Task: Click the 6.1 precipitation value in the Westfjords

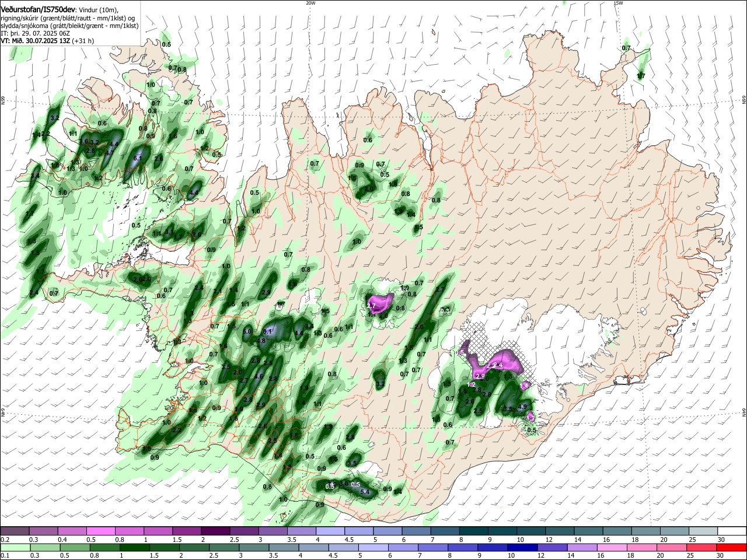Action: 138,158
